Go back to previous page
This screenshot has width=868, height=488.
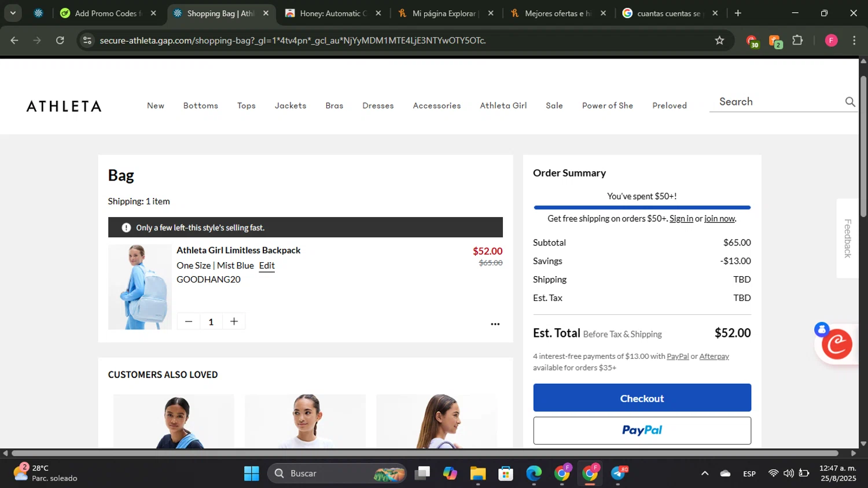click(14, 41)
